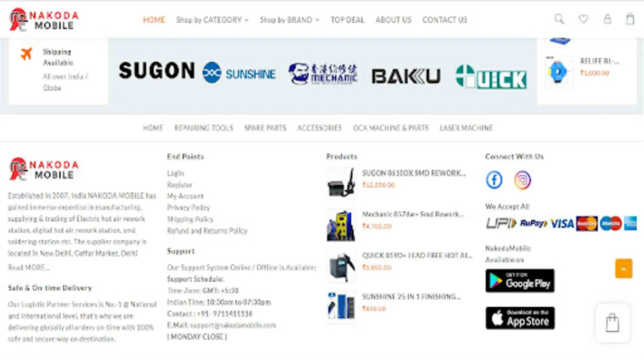Open the search icon in header
The height and width of the screenshot is (362, 644).
click(x=559, y=19)
